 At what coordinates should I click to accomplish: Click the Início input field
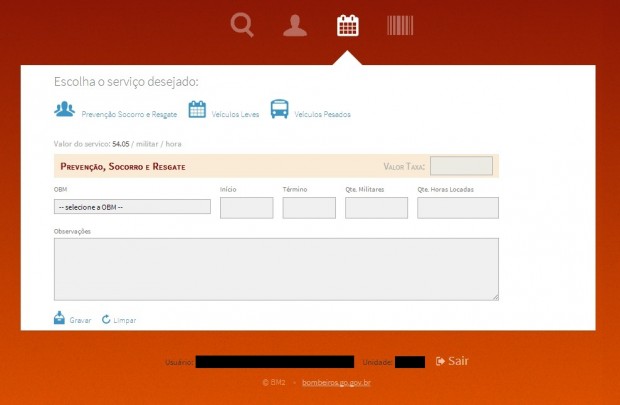[246, 208]
